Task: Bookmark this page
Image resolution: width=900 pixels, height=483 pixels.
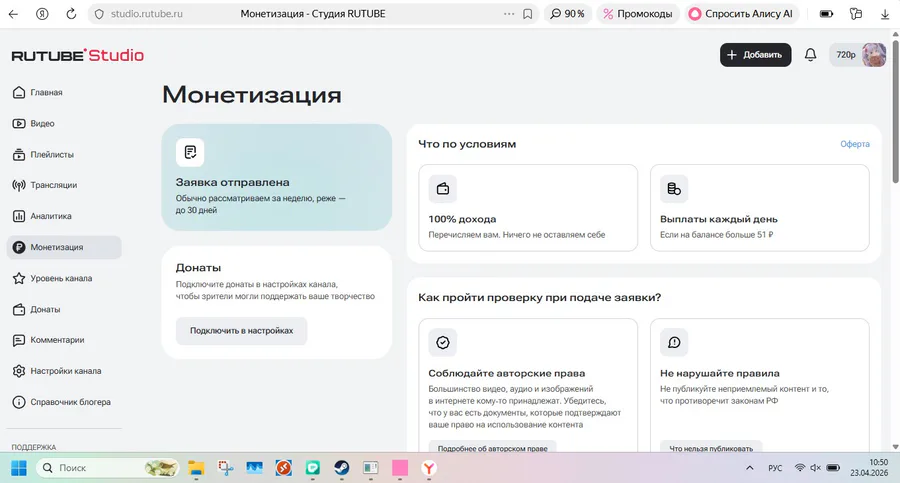Action: click(x=527, y=14)
